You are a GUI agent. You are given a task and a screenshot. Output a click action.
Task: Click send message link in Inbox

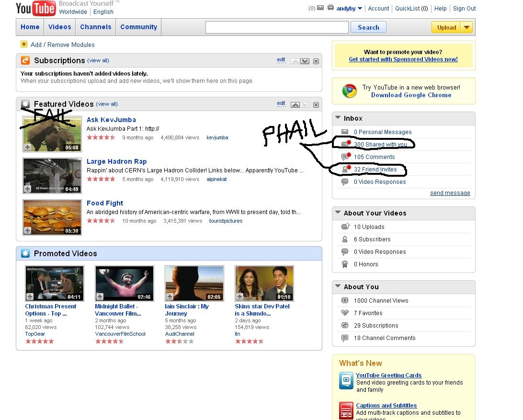click(450, 193)
